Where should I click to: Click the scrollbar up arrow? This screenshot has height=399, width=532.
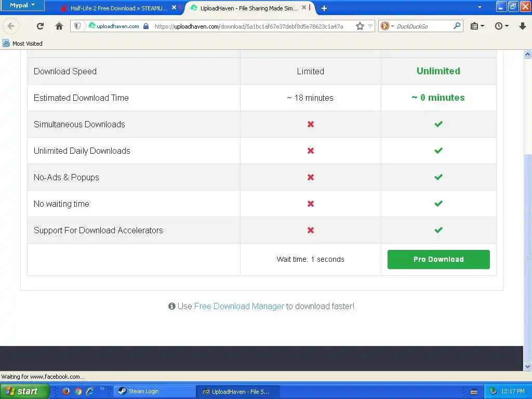click(x=527, y=55)
